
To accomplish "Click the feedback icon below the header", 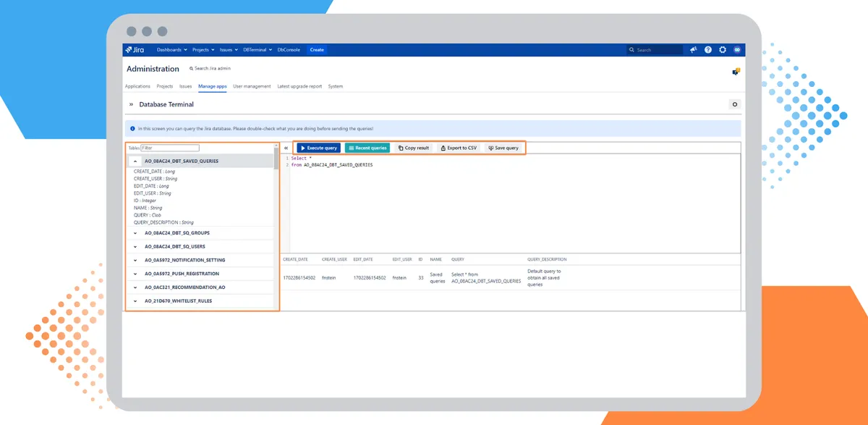I will click(736, 71).
